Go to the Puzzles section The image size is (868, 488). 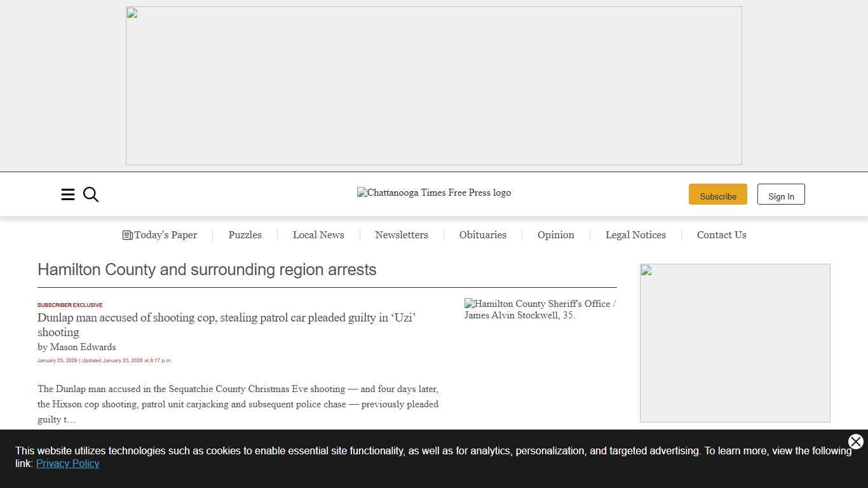click(x=245, y=235)
